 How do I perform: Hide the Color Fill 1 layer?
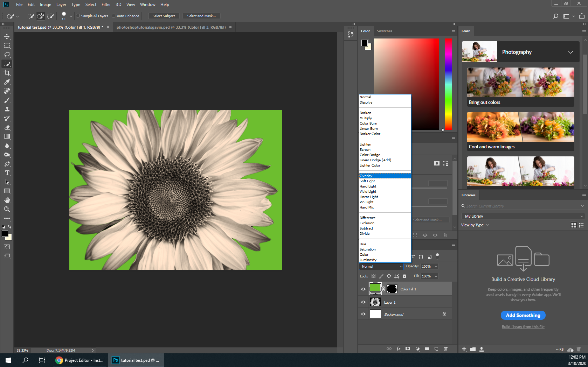coord(363,289)
